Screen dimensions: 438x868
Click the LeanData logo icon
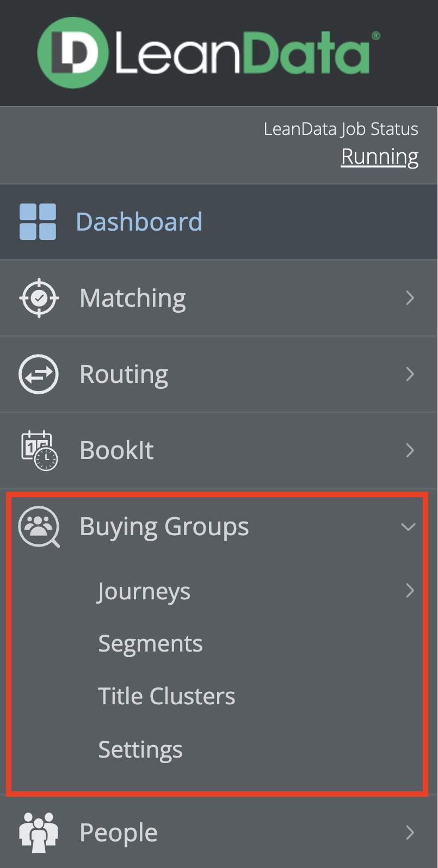(x=72, y=53)
